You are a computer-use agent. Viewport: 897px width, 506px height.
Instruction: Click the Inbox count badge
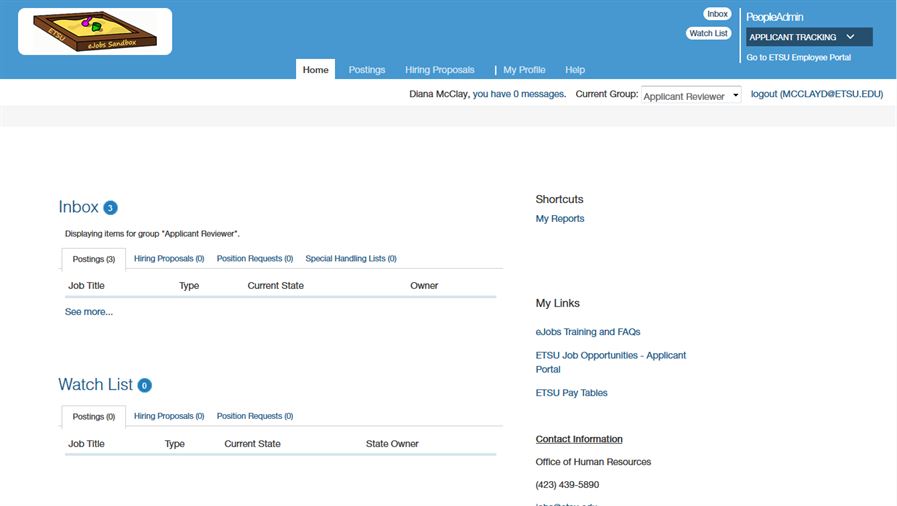[110, 208]
